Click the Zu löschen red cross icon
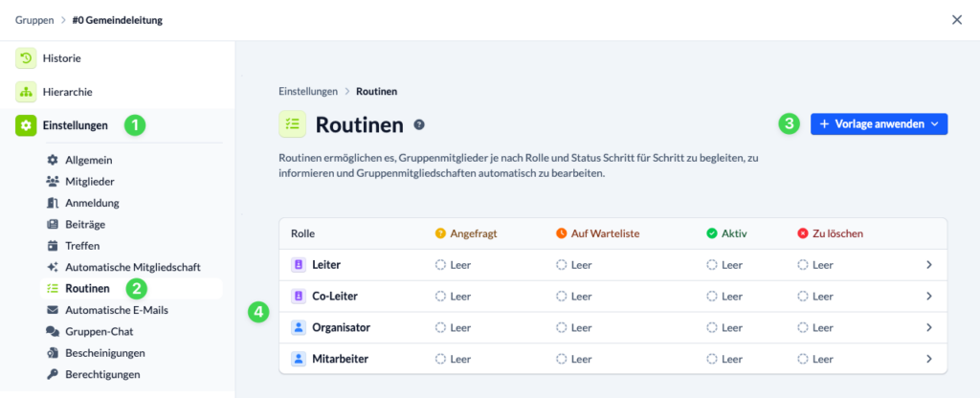 [803, 233]
